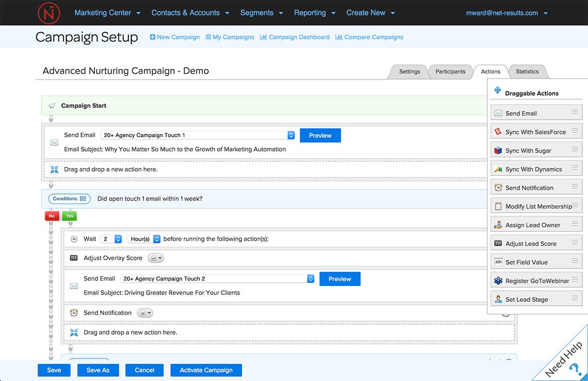Open the Segments menu
The width and height of the screenshot is (588, 381).
click(x=262, y=13)
